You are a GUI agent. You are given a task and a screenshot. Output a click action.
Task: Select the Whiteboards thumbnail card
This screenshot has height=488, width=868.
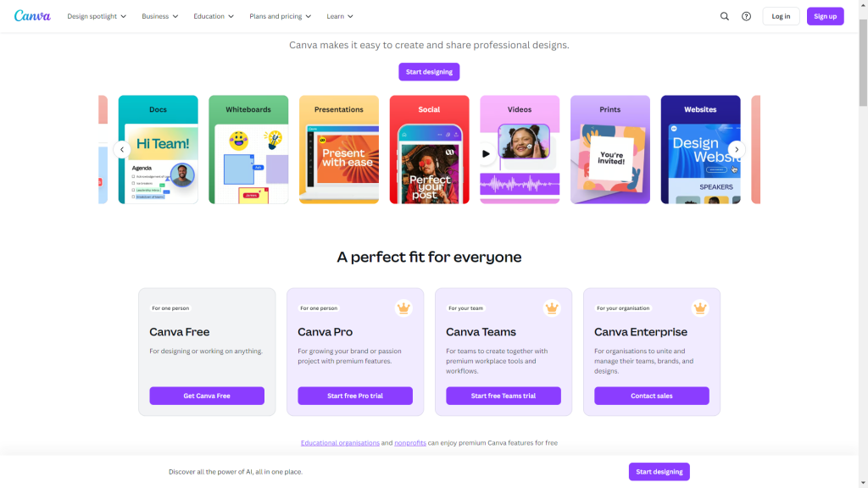(248, 149)
